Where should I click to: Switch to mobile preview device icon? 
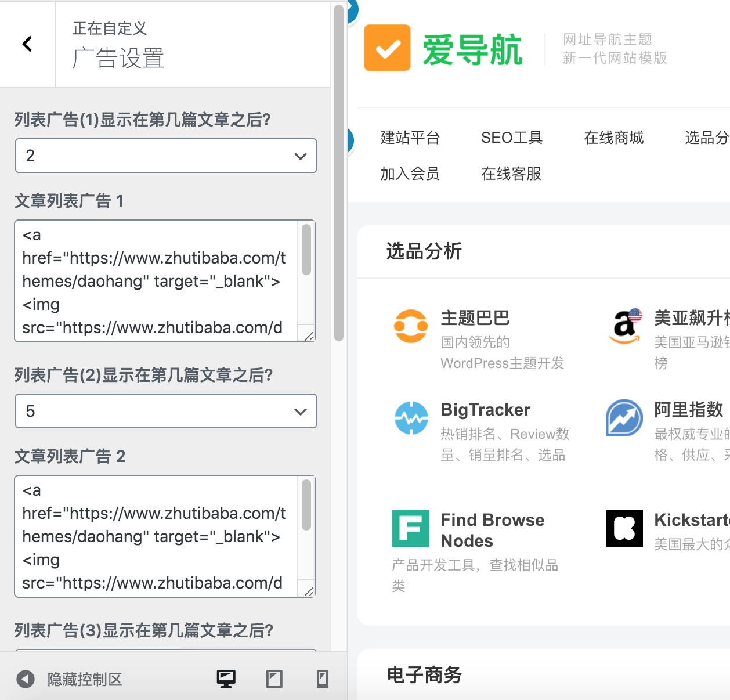(323, 679)
